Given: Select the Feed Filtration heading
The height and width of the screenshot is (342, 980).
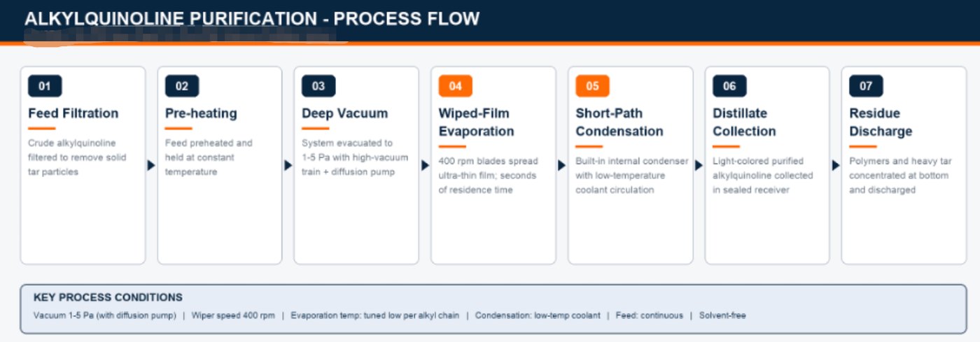Looking at the screenshot, I should pos(73,113).
